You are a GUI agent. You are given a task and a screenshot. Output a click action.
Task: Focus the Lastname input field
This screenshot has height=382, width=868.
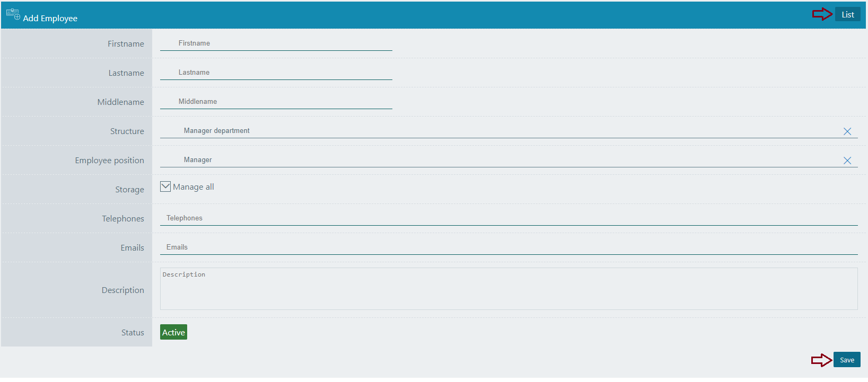click(276, 73)
